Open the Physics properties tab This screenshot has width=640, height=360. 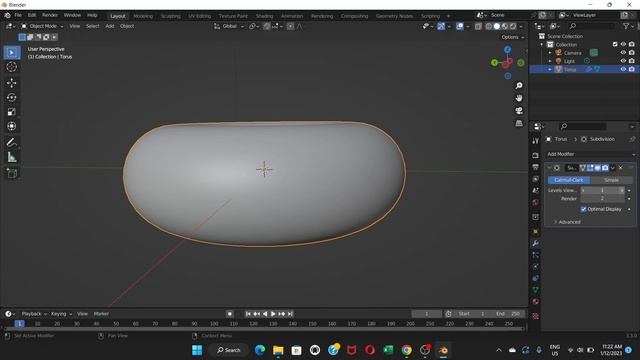click(x=536, y=267)
